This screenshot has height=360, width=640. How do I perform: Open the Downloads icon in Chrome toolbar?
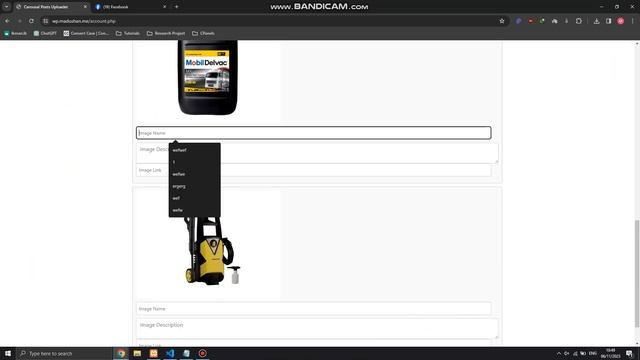596,21
